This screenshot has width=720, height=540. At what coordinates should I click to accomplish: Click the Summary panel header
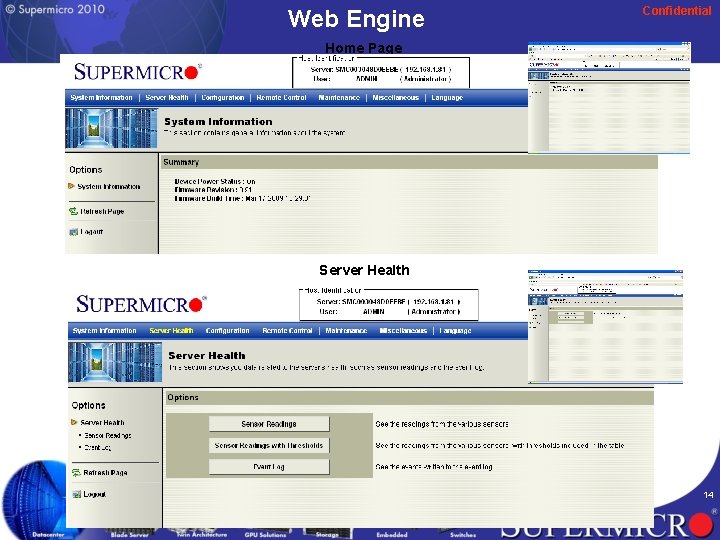[x=409, y=162]
